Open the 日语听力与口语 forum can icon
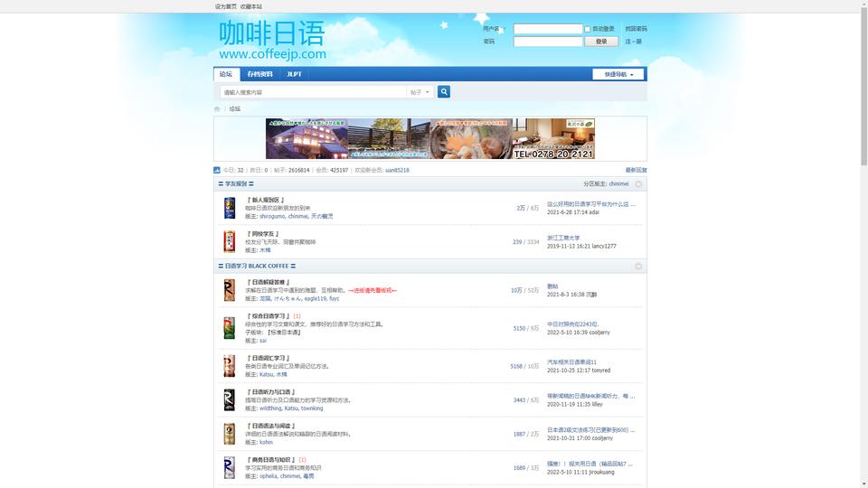This screenshot has width=868, height=488. pyautogui.click(x=229, y=400)
